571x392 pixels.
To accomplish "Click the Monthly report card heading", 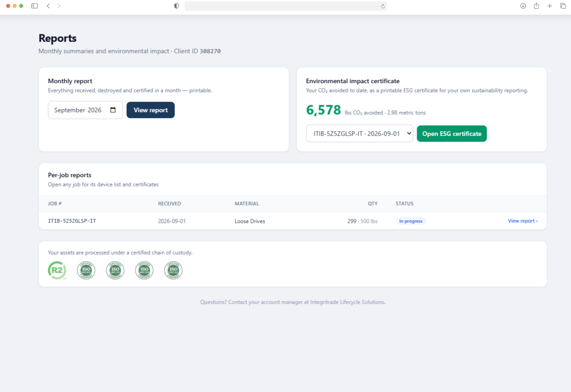I will click(x=70, y=81).
